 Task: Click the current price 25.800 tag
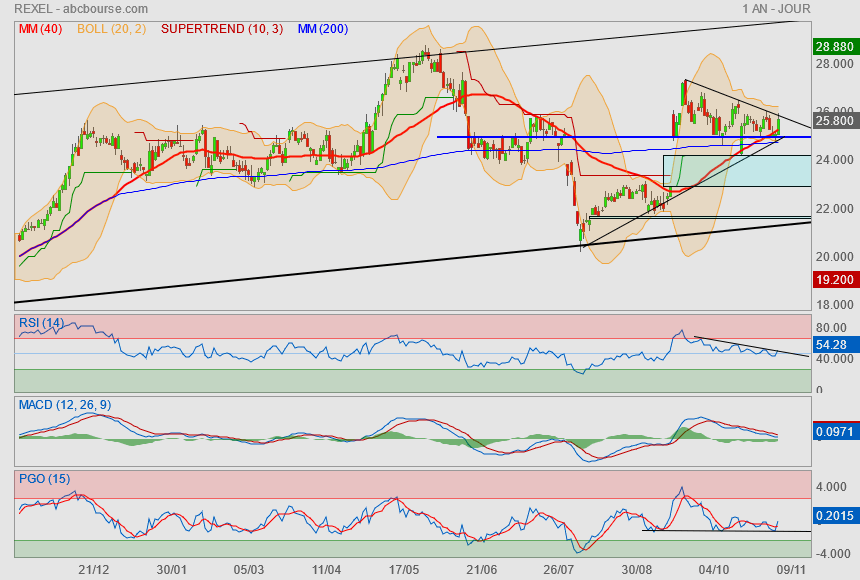833,121
